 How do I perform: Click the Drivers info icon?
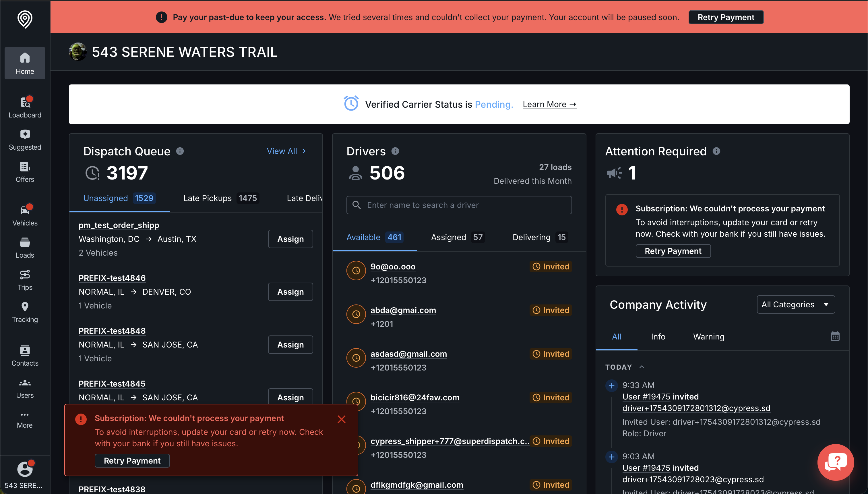click(395, 151)
